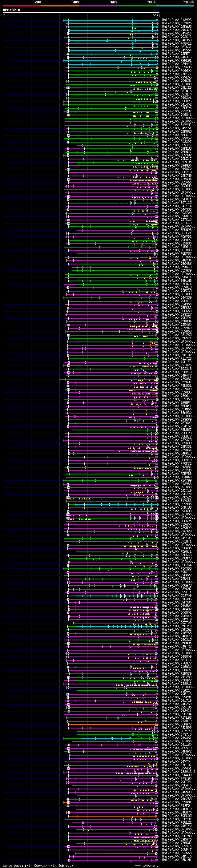Select hit label UniRef100_P93658
197x868 pixels.
pyautogui.click(x=177, y=853)
